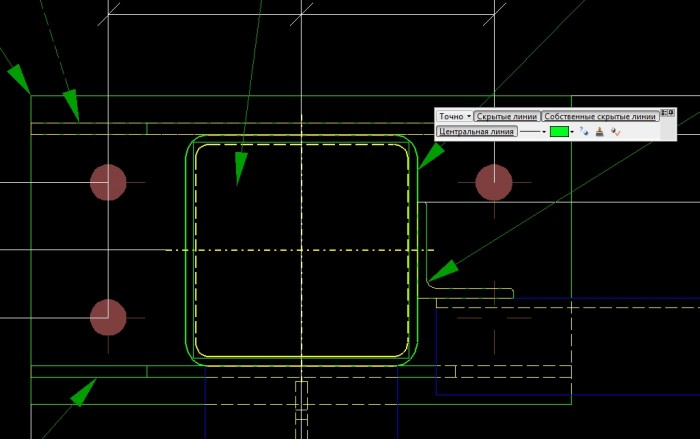
Task: Click the small pin icon on toolbar
Action: point(671,113)
